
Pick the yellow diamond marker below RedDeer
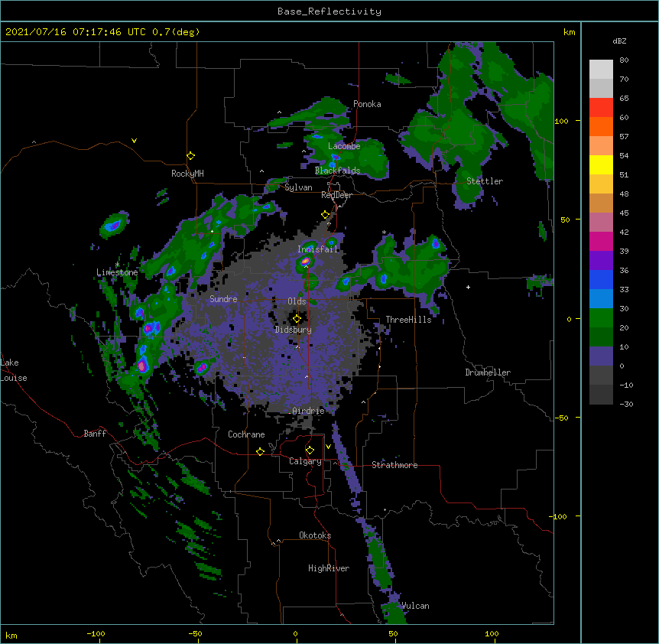point(326,215)
